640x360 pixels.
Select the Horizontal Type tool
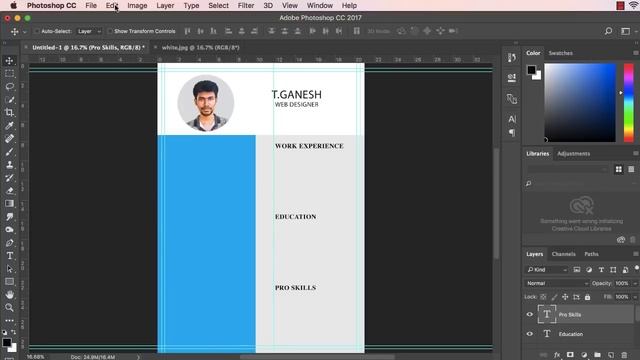tap(9, 256)
